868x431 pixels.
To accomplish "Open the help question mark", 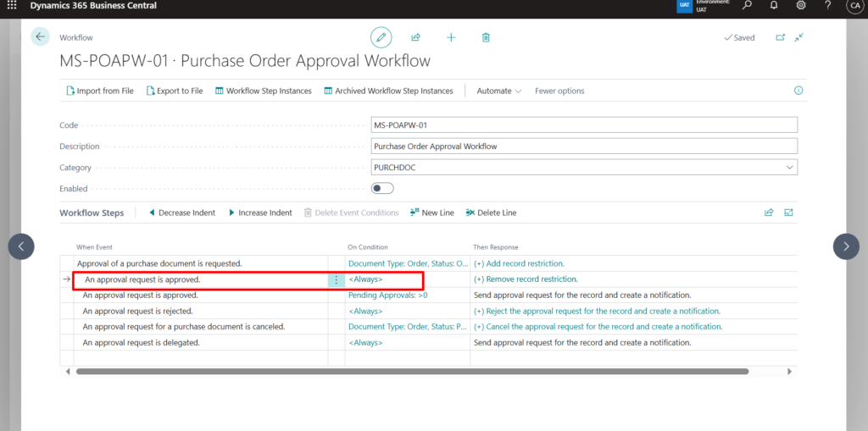I will click(827, 5).
